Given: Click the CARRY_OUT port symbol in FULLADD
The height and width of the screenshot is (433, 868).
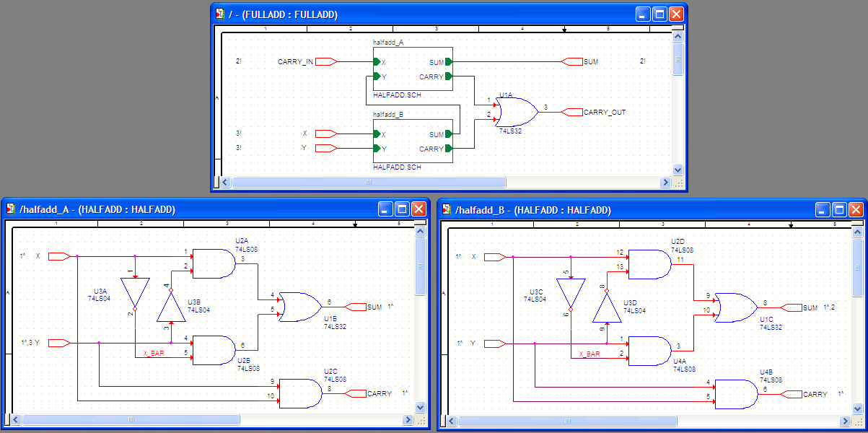Looking at the screenshot, I should [x=571, y=112].
